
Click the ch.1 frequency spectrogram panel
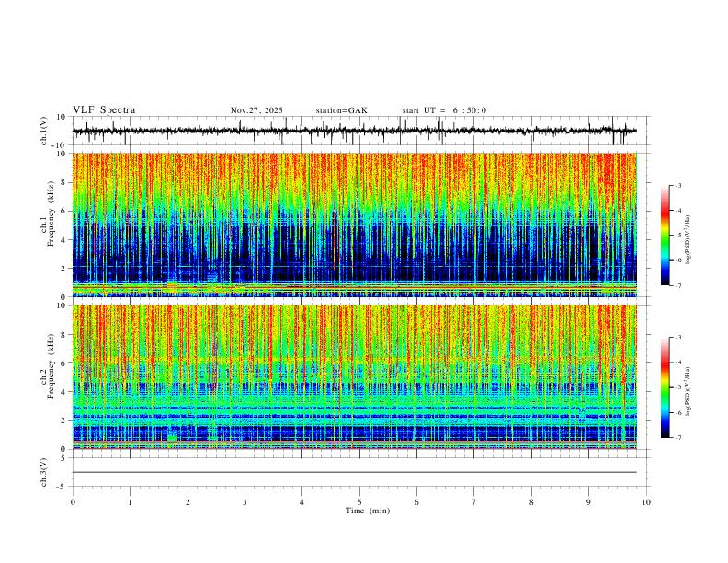tap(355, 224)
